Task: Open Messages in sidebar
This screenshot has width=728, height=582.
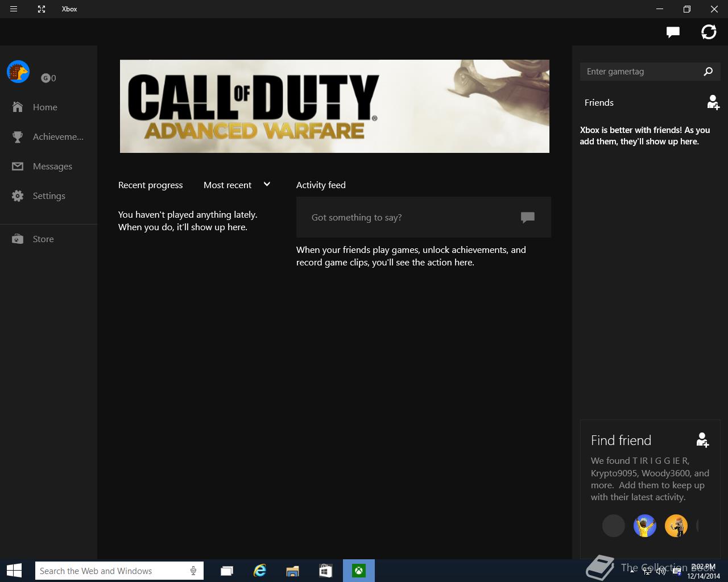Action: (x=48, y=166)
